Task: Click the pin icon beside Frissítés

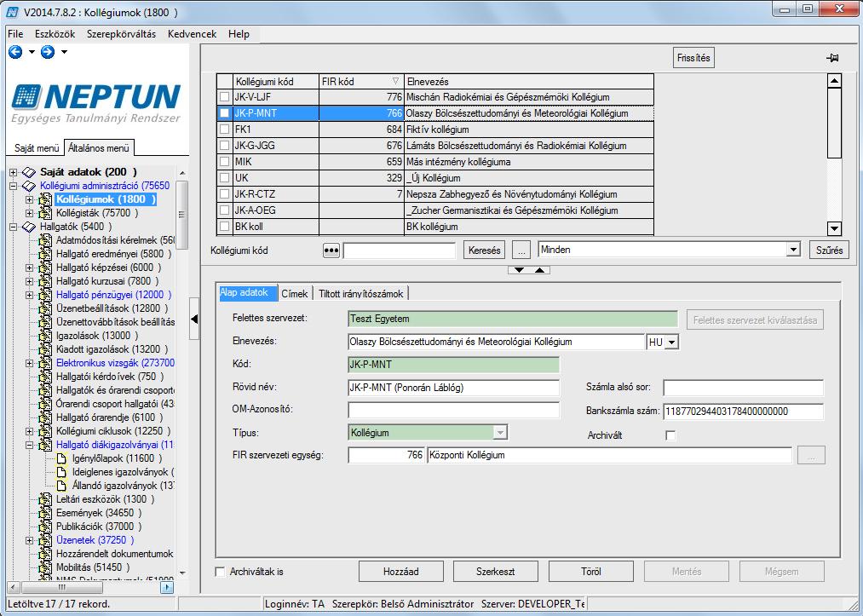Action: (832, 58)
